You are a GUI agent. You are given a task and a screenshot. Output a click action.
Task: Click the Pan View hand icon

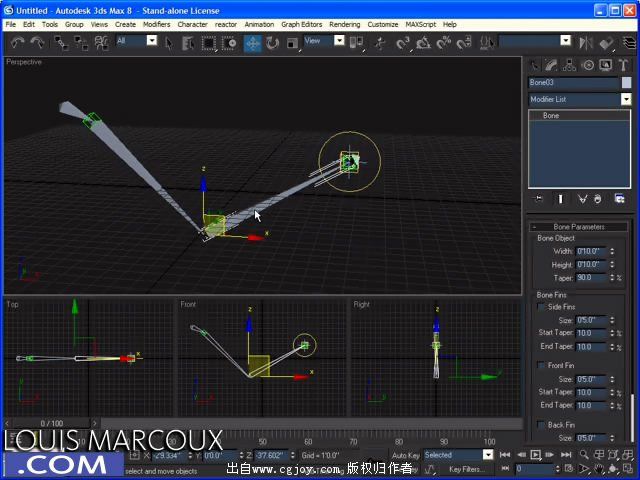[x=599, y=469]
